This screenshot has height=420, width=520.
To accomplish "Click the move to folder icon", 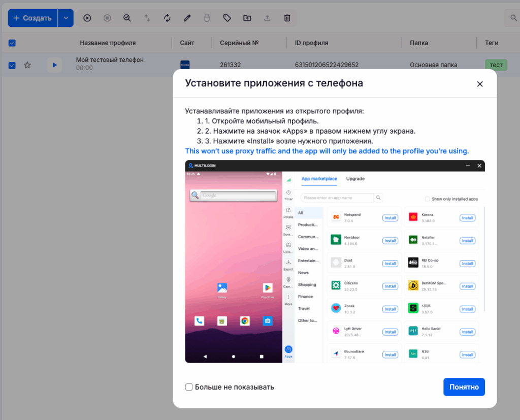I will tap(247, 18).
